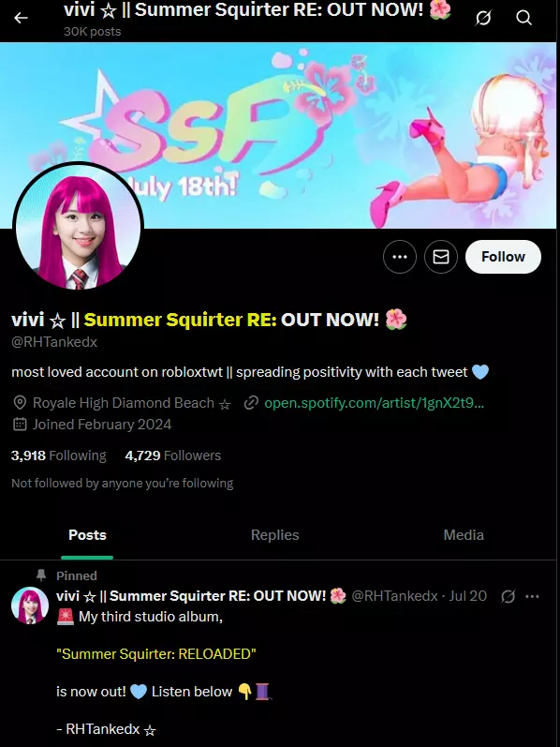
Task: Switch to the Replies tab
Action: pos(274,535)
